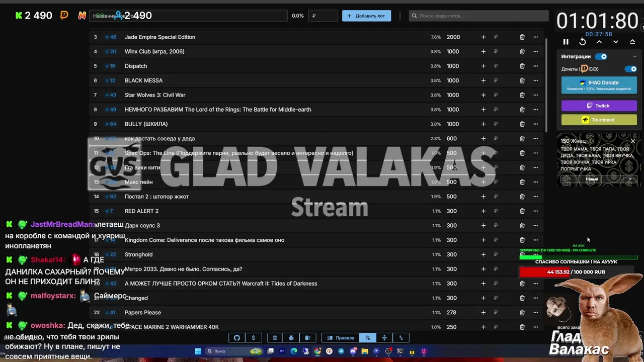Add amount to Stronghold lot with plus

tap(484, 254)
